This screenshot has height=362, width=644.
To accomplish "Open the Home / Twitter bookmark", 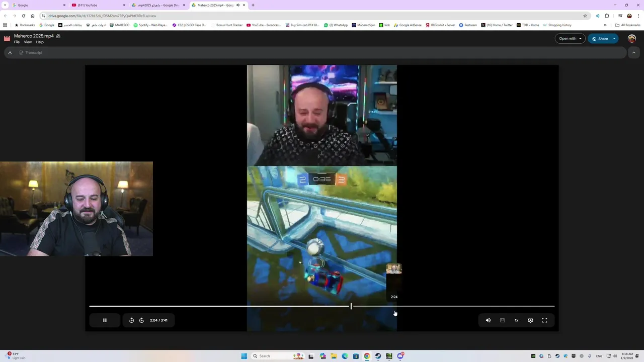I will point(497,25).
